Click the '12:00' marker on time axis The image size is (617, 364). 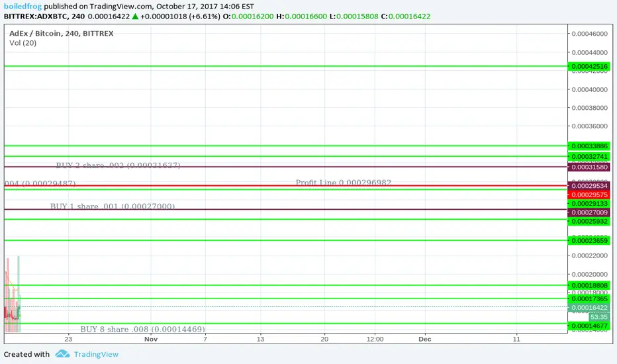(375, 339)
